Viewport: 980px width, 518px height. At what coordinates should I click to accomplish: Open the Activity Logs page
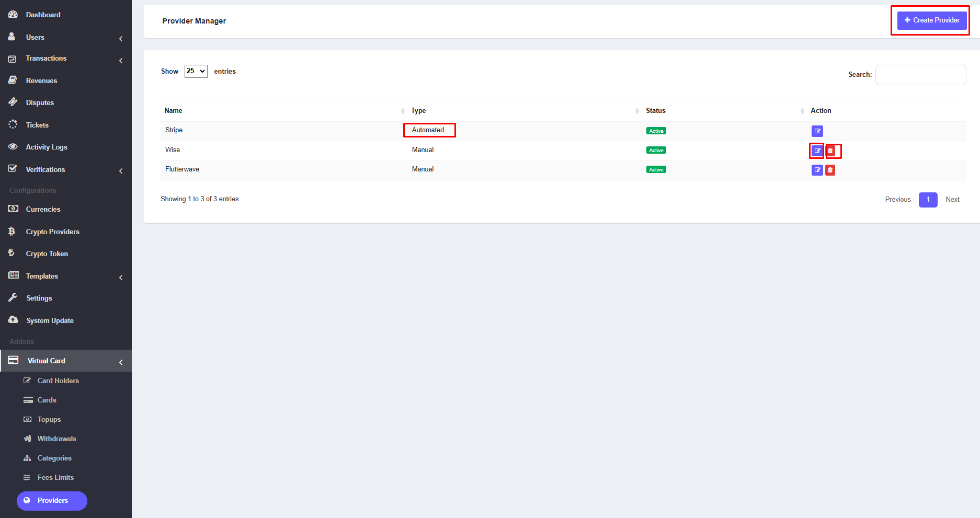click(x=47, y=147)
